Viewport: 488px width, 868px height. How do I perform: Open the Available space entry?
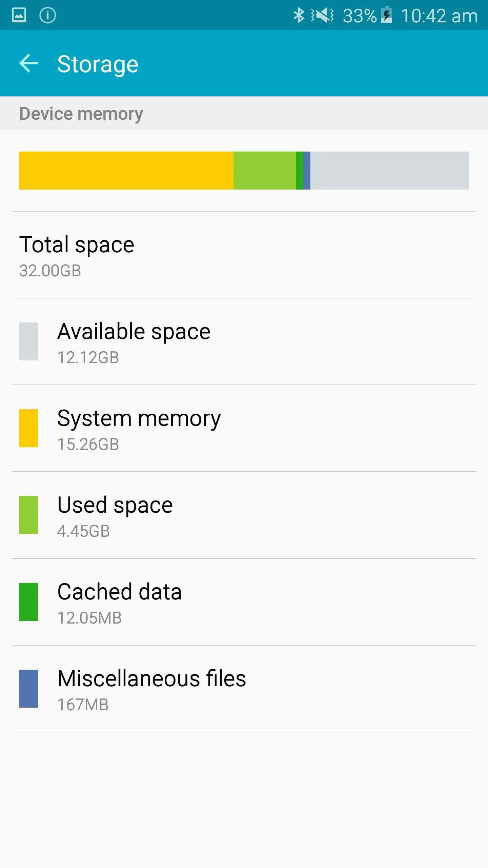point(244,342)
